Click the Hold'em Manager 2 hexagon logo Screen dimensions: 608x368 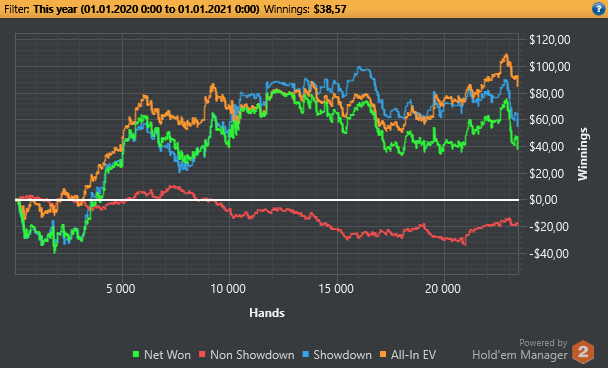click(583, 352)
